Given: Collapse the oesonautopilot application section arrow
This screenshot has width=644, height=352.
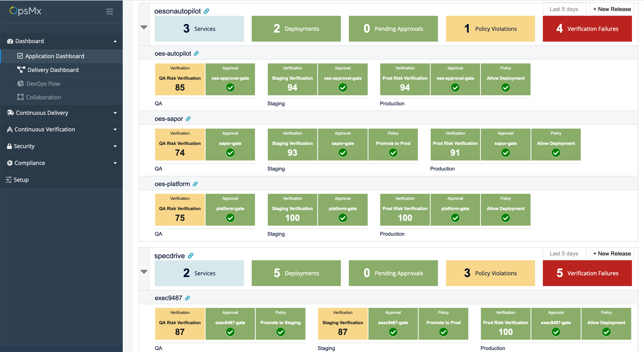Looking at the screenshot, I should (x=144, y=27).
